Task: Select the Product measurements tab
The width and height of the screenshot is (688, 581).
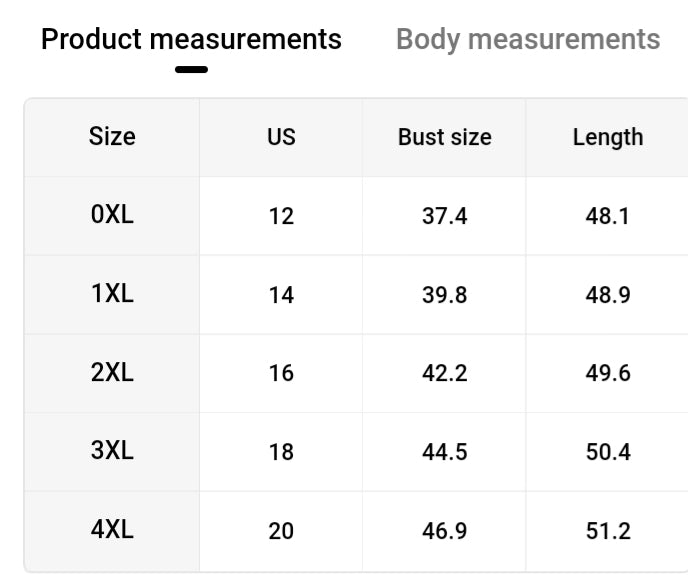Action: (191, 40)
